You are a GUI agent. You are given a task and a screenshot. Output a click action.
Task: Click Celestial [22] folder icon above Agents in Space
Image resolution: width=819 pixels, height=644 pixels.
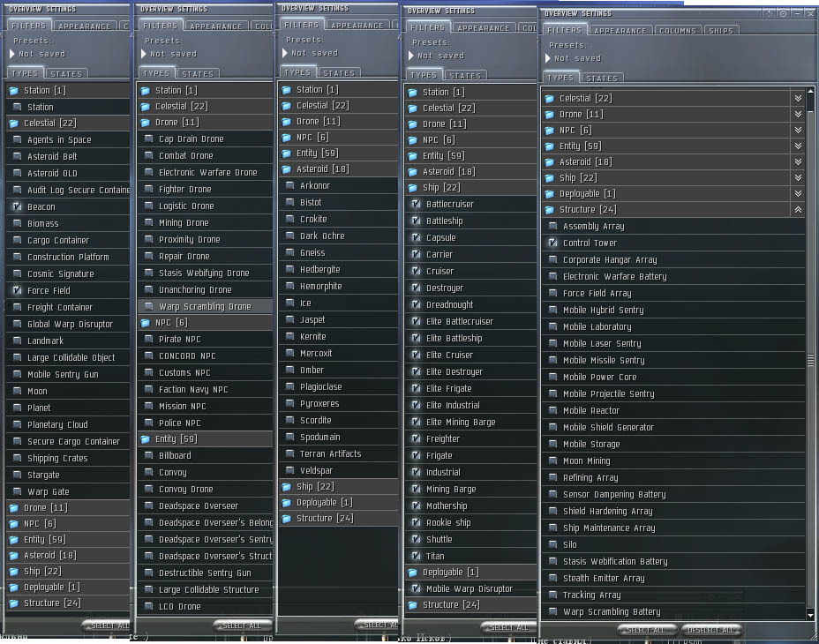(13, 124)
